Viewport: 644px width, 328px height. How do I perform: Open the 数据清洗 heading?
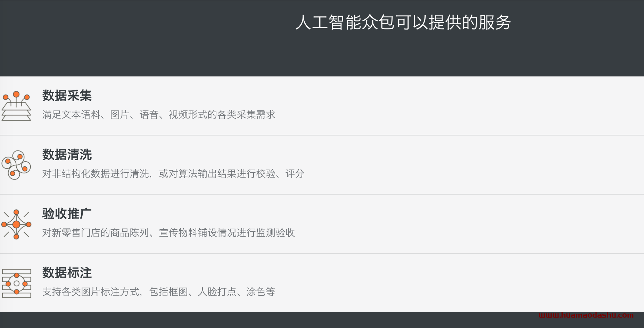(67, 155)
